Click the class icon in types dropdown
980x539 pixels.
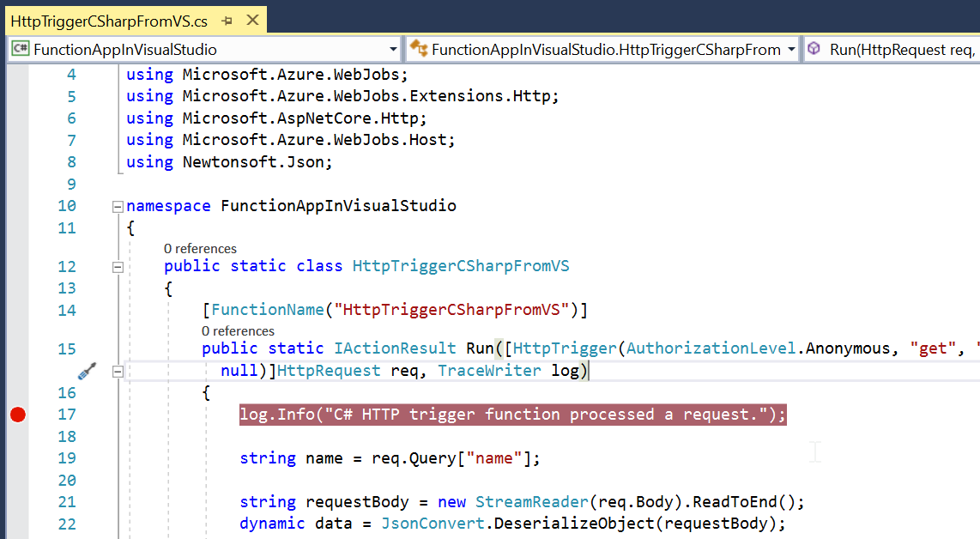coord(419,50)
